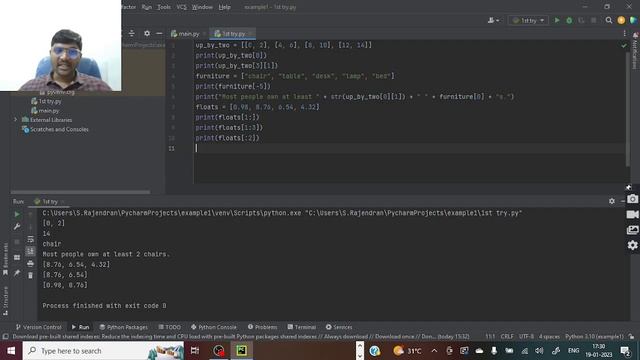Change '4 spaces' indent setting
The image size is (640, 360).
click(x=549, y=337)
